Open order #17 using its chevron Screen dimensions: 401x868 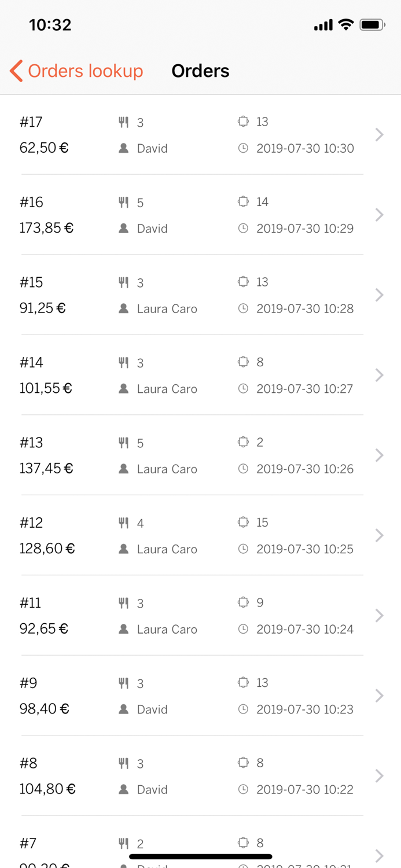379,135
